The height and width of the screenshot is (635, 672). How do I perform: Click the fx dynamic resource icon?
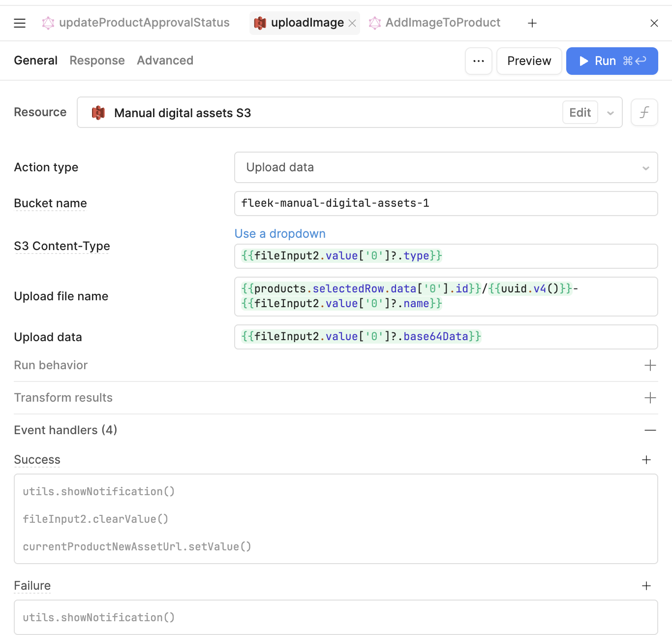click(x=644, y=113)
